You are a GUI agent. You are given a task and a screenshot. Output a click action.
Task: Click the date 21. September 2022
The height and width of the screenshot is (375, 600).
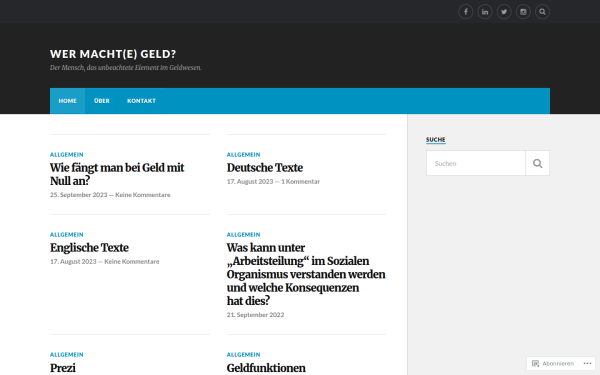pos(255,315)
